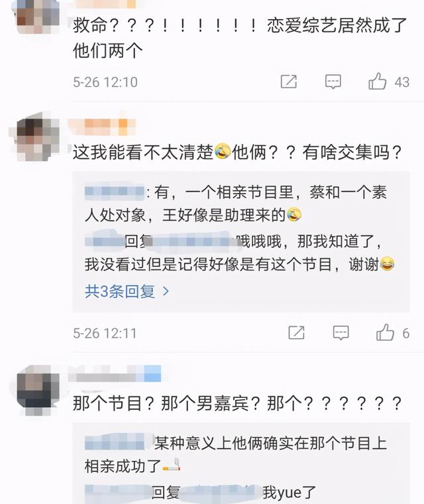Tap the reply 我yue了
Screen dimensions: 424x504
coord(200,493)
